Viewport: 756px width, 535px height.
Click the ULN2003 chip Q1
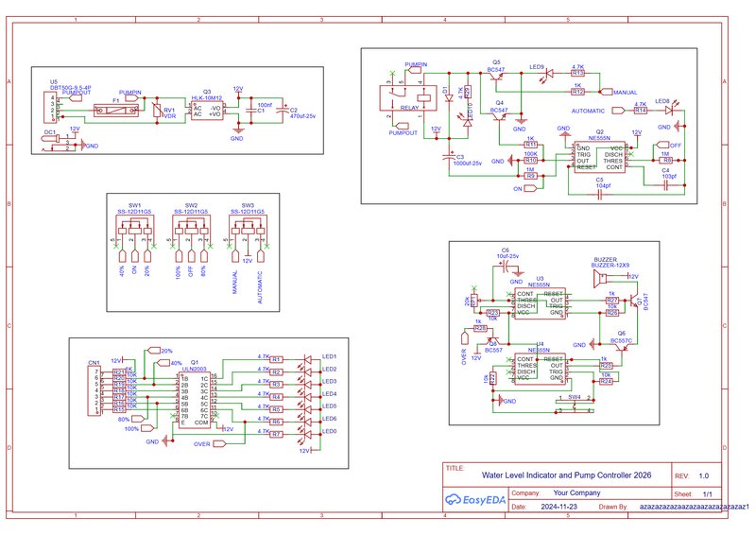[x=195, y=400]
